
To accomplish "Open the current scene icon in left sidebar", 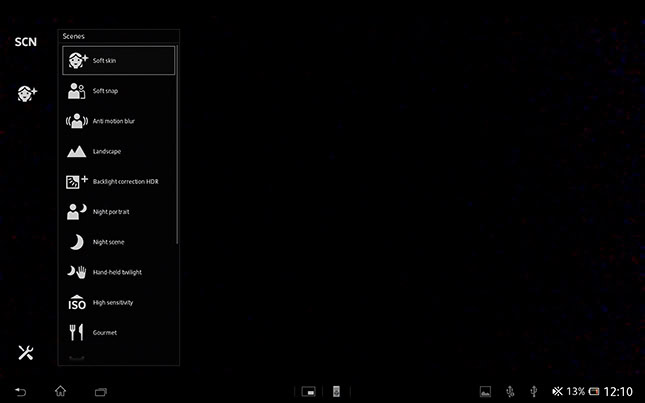I will coord(26,93).
